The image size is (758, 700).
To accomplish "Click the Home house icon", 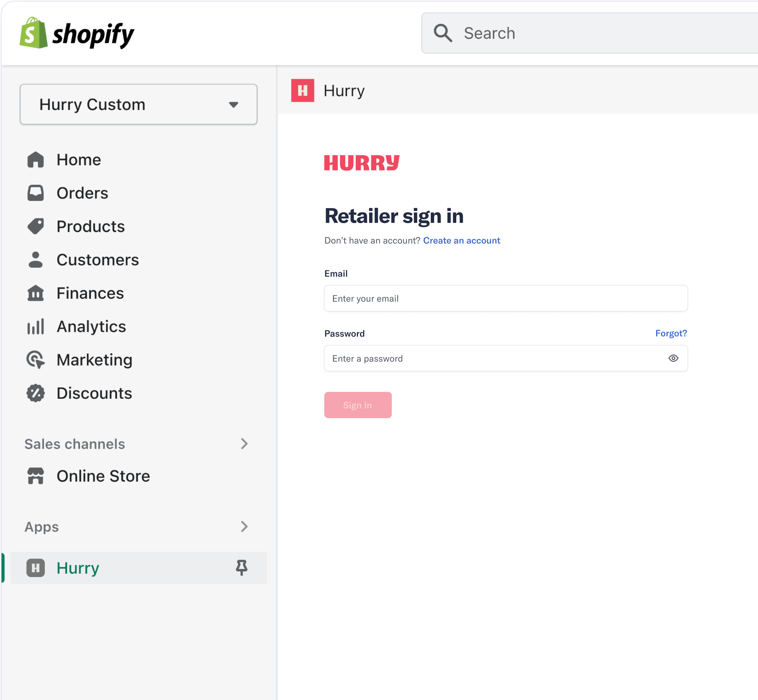I will coord(36,159).
